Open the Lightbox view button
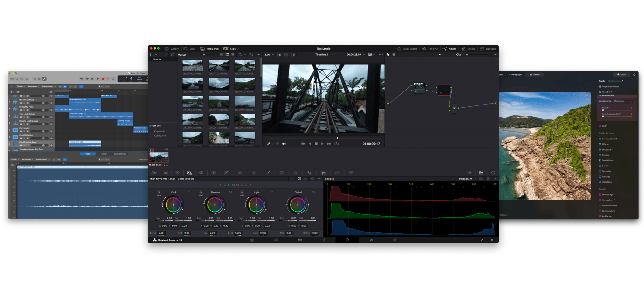The image size is (644, 291). tap(488, 49)
